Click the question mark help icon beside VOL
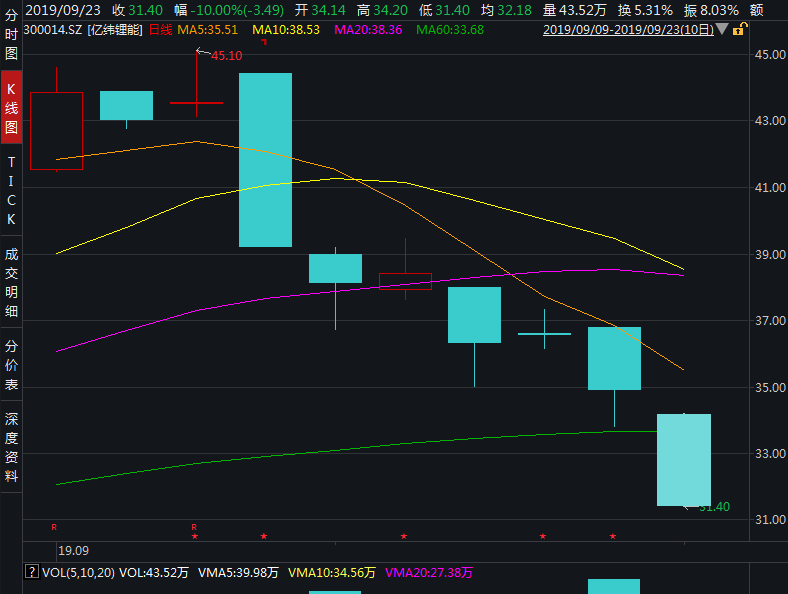This screenshot has height=594, width=788. click(x=31, y=573)
